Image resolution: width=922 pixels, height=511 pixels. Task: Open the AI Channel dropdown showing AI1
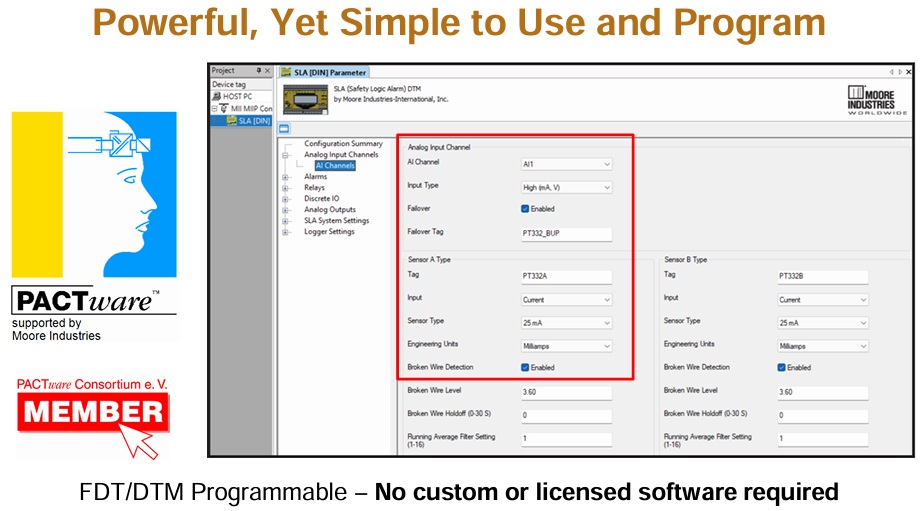click(x=566, y=164)
